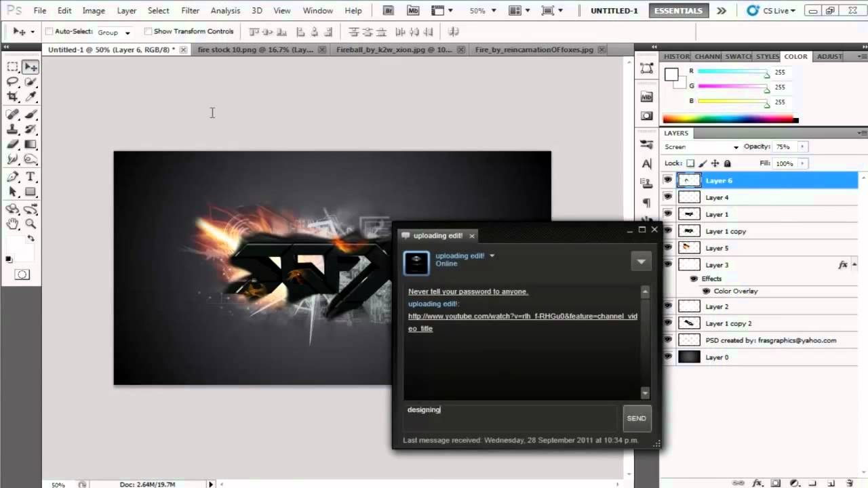The image size is (868, 488).
Task: Hide Layer 0 with its eye icon
Action: point(668,357)
